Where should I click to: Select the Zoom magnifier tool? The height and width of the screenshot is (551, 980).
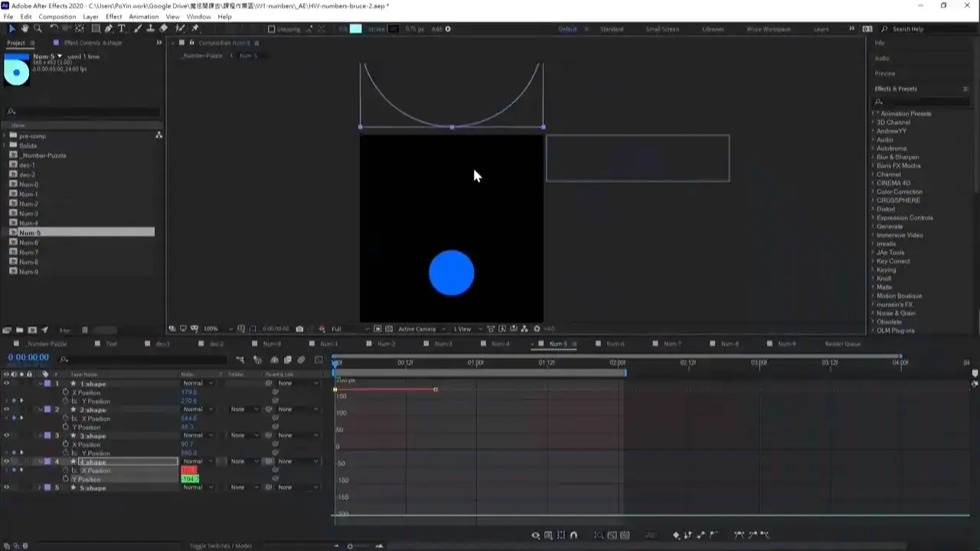pyautogui.click(x=38, y=28)
